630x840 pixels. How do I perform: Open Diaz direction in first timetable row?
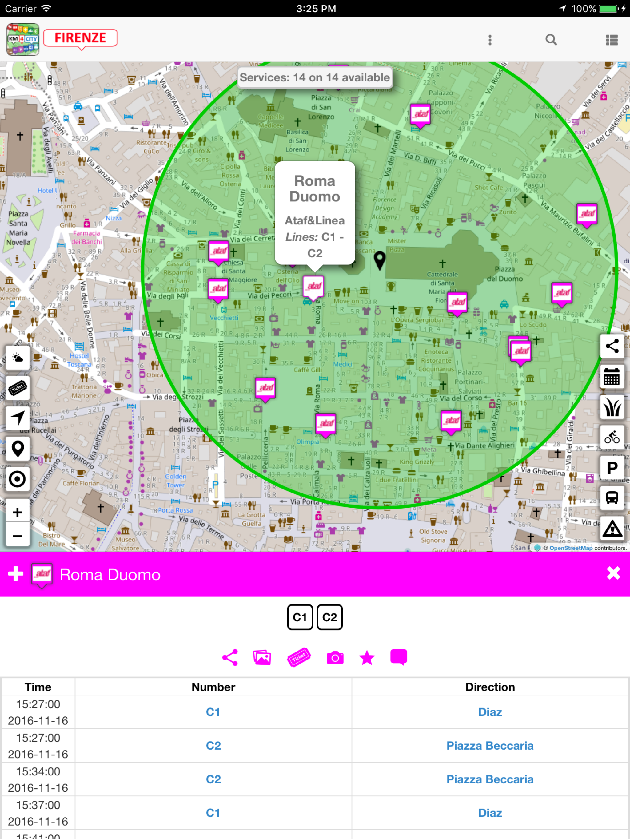(490, 712)
